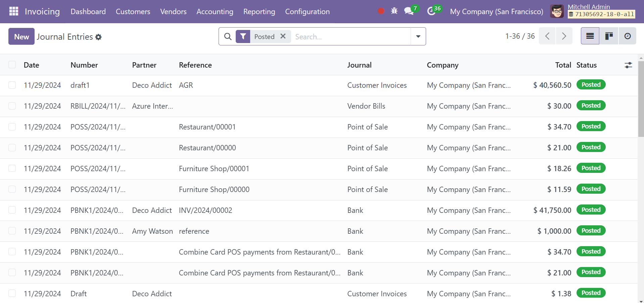Open the conversations chat icon
This screenshot has width=644, height=303.
[409, 11]
